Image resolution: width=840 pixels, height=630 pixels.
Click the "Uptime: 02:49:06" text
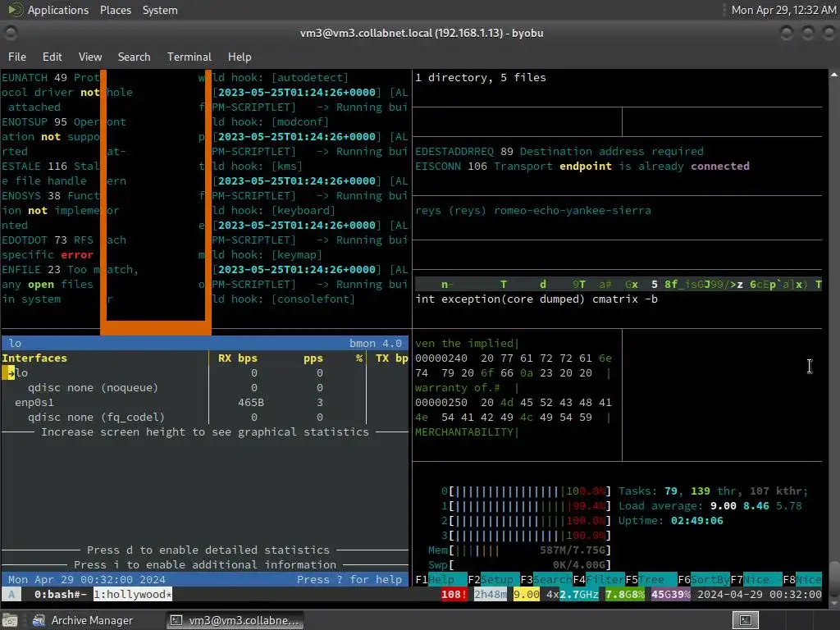click(x=671, y=521)
